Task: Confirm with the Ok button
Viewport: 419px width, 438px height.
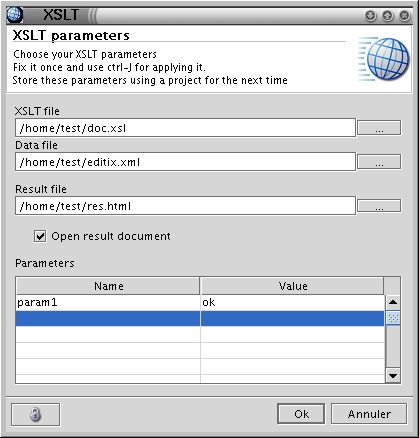Action: coord(301,414)
